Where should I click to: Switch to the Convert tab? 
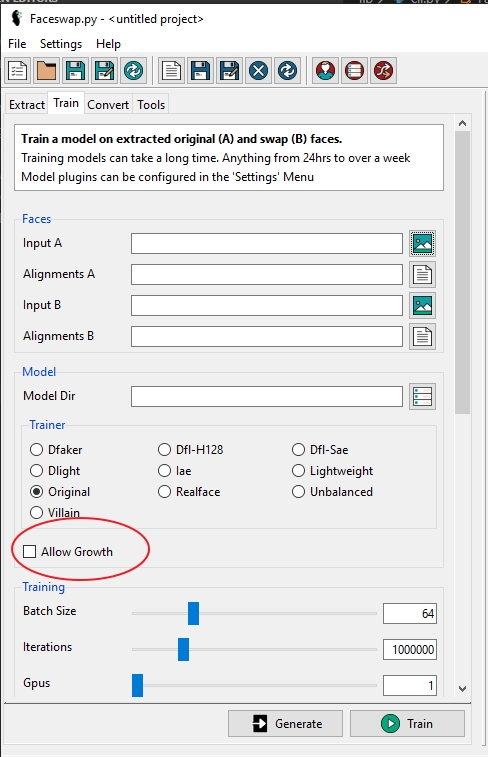coord(108,105)
